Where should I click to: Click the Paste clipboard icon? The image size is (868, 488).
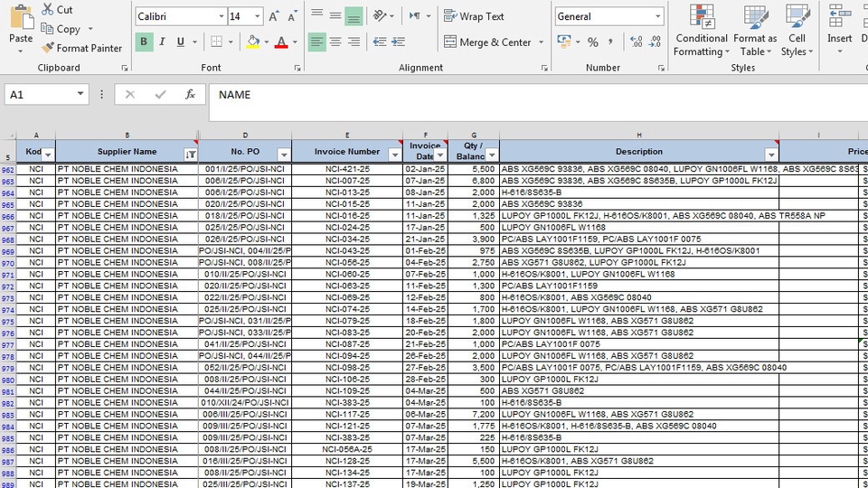coord(21,16)
